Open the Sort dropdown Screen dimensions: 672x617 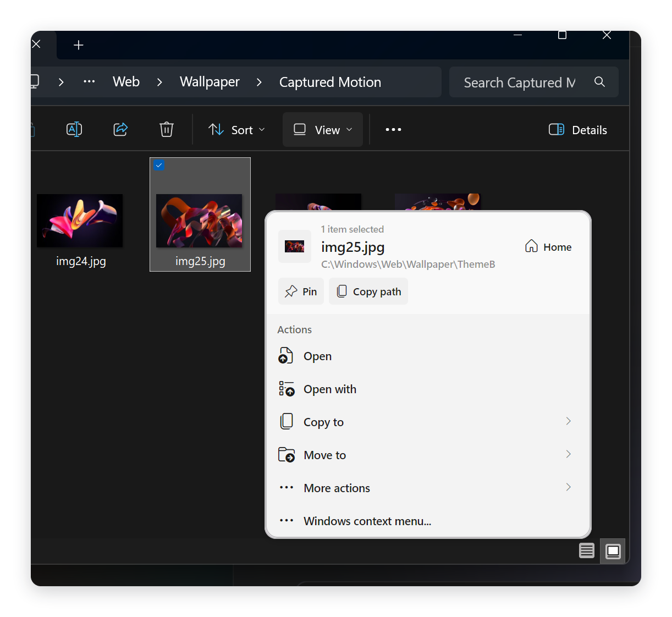[x=237, y=130]
